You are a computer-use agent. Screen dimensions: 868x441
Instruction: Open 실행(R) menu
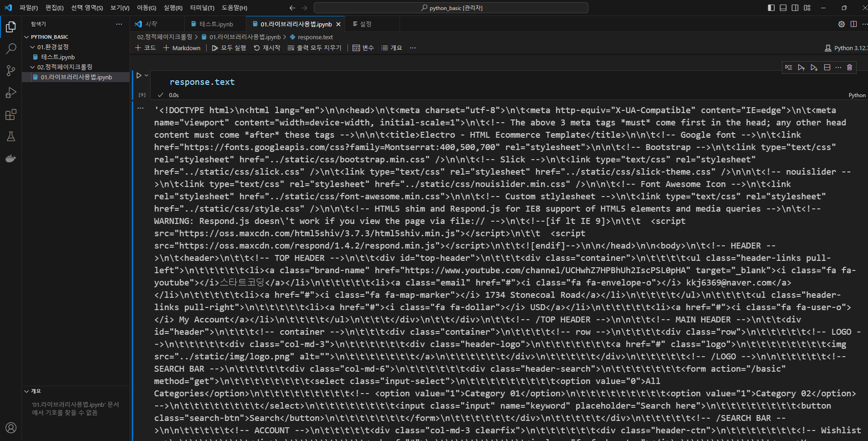(173, 8)
